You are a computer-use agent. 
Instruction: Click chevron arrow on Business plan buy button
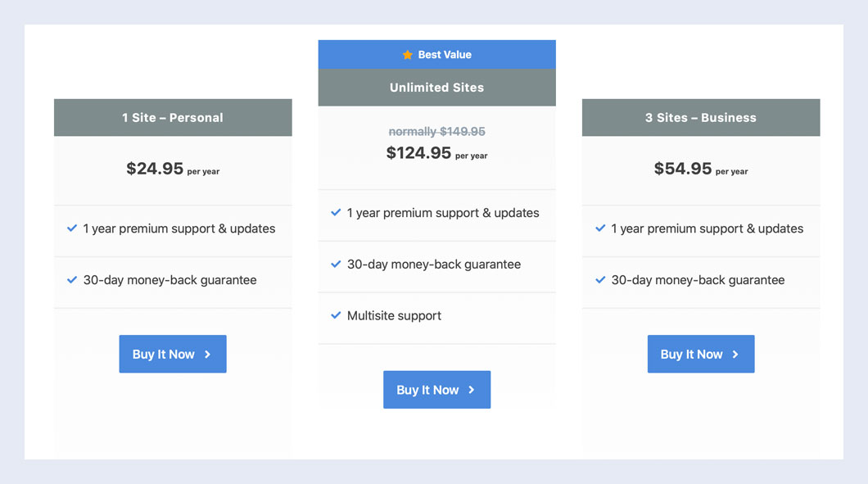click(x=736, y=355)
